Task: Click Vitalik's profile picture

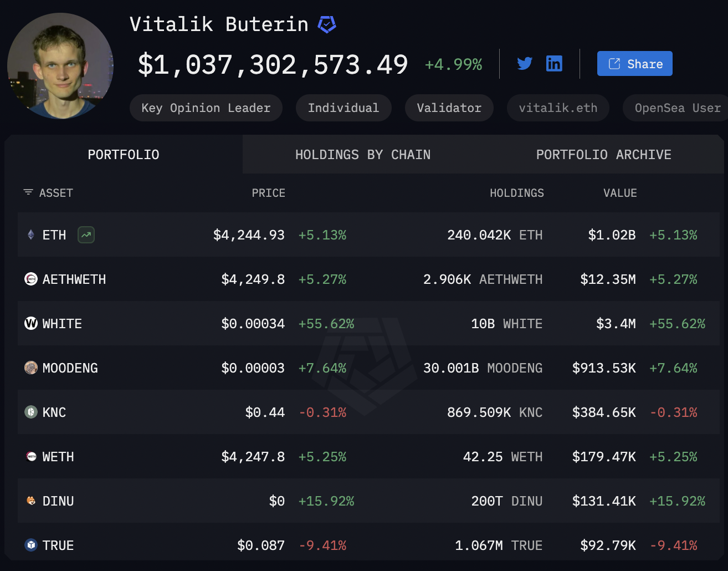Action: coord(61,66)
